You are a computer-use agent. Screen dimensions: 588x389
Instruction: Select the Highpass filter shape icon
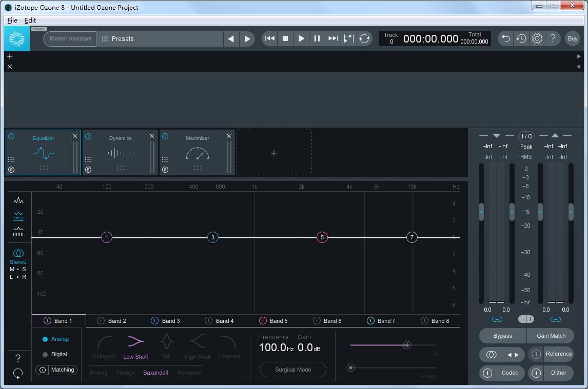pyautogui.click(x=105, y=342)
